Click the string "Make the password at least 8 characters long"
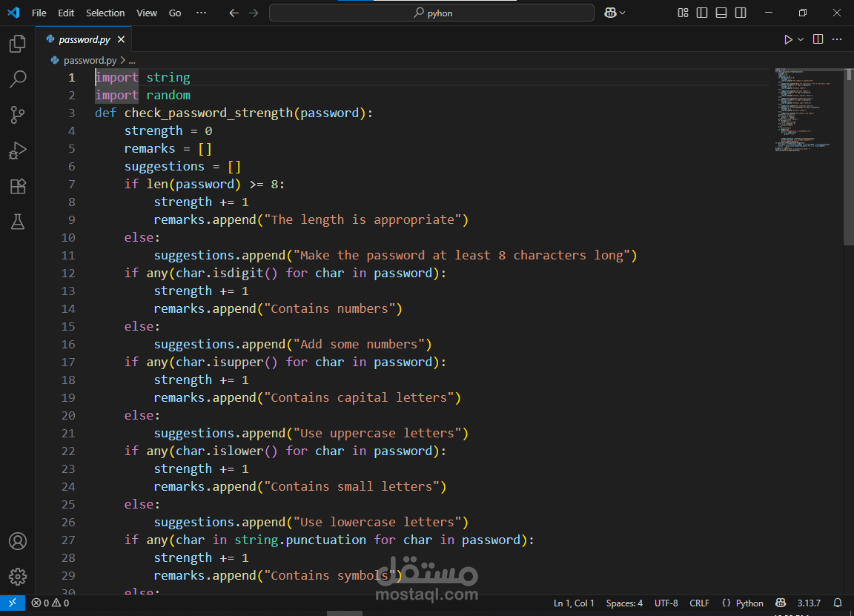The width and height of the screenshot is (854, 616). click(462, 256)
